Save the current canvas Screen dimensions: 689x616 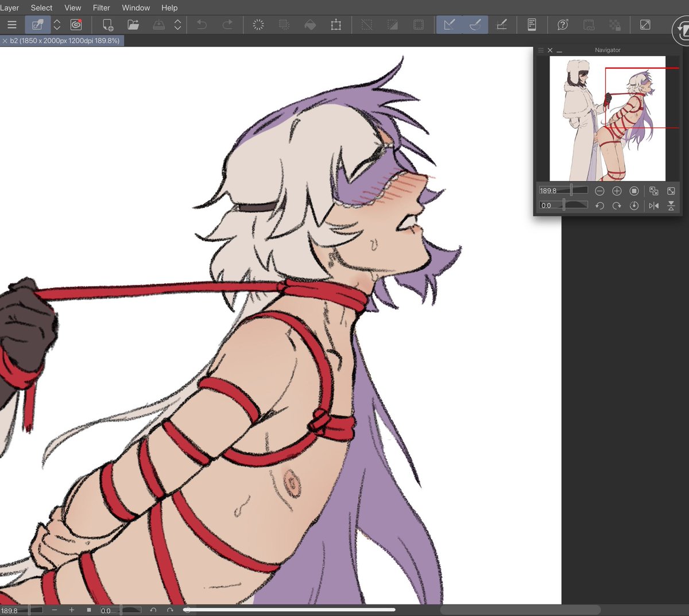coord(159,25)
